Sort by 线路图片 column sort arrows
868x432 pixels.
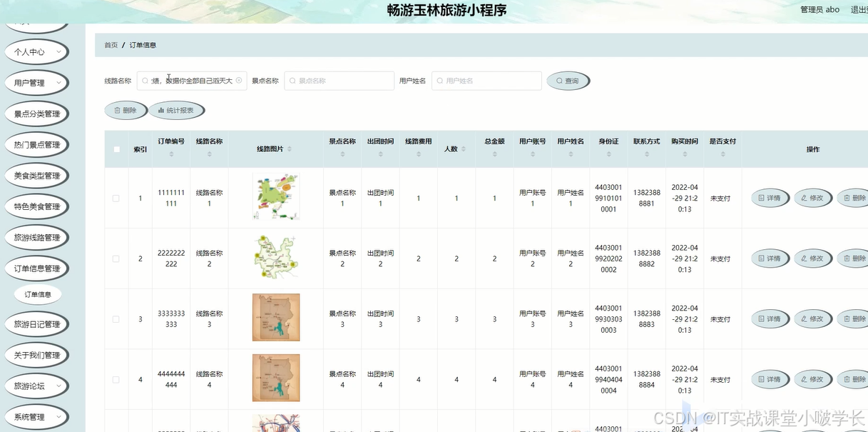click(289, 149)
